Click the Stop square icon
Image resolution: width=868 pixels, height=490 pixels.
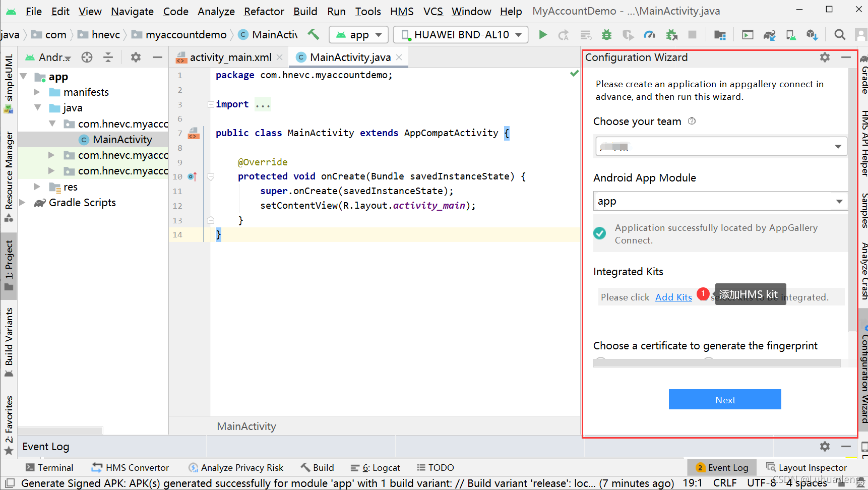pyautogui.click(x=693, y=34)
